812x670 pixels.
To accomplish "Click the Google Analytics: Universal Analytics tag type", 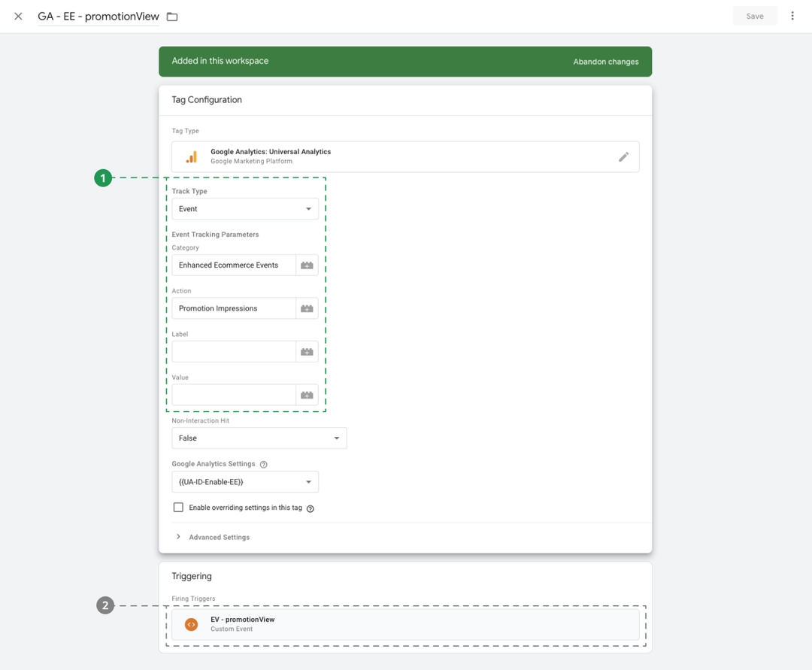I will [405, 157].
